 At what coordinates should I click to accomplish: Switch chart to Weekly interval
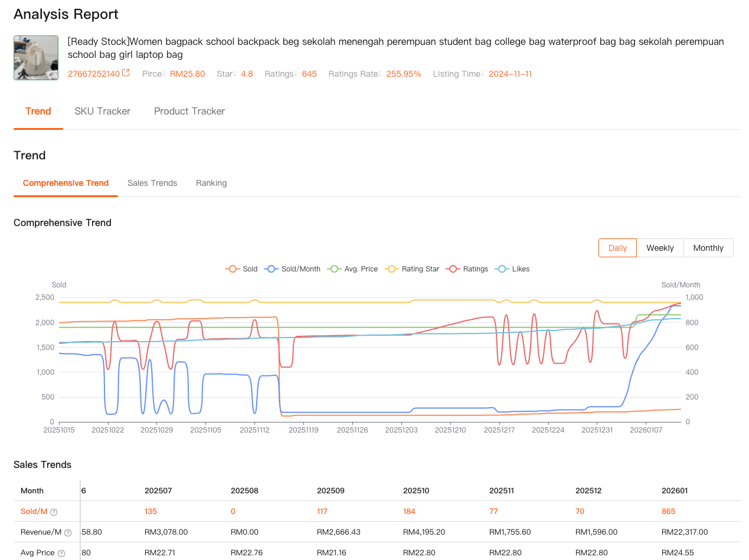[660, 248]
